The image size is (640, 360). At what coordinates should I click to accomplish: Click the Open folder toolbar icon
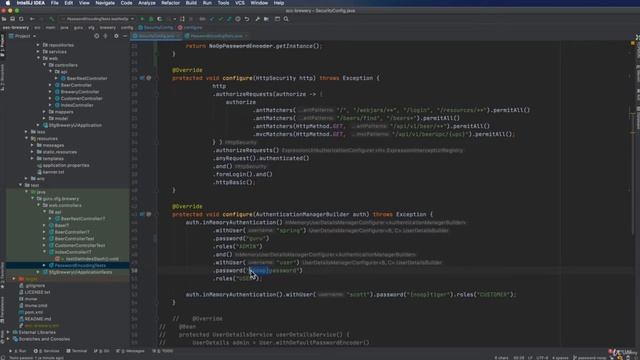4,19
